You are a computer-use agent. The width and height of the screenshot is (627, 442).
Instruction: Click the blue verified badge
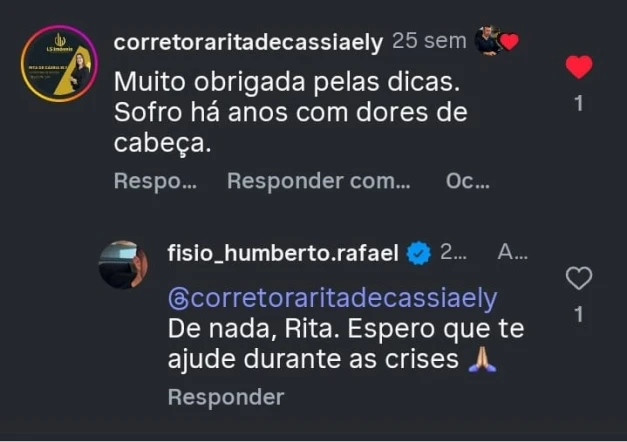point(420,254)
